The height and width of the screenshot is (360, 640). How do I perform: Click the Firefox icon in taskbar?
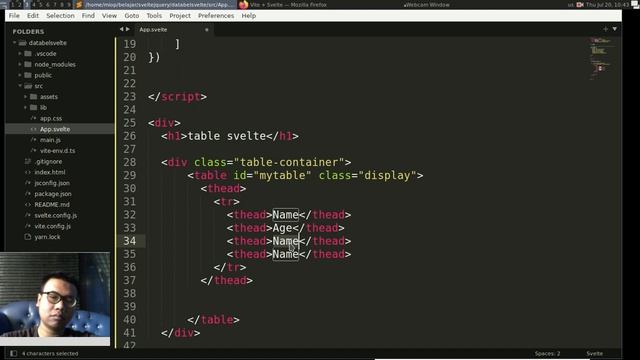(244, 4)
